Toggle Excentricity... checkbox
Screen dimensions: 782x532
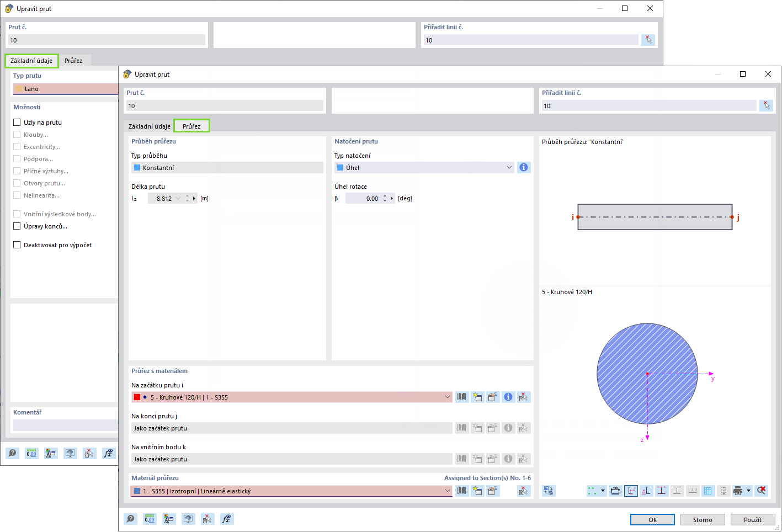pyautogui.click(x=17, y=147)
